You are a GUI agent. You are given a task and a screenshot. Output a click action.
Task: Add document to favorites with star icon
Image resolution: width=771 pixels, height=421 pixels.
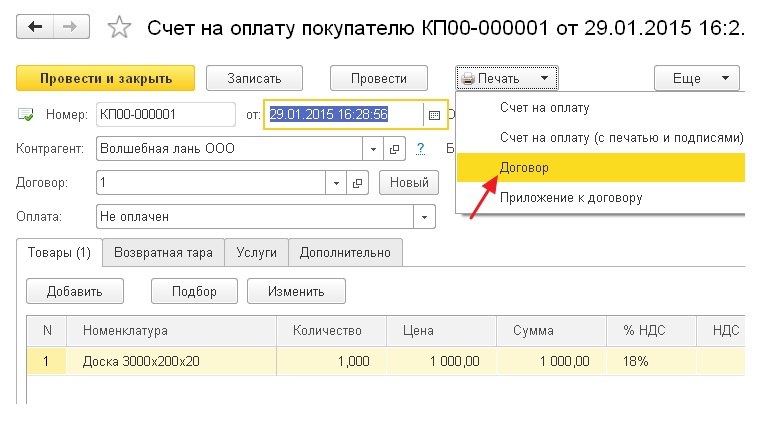(x=119, y=27)
